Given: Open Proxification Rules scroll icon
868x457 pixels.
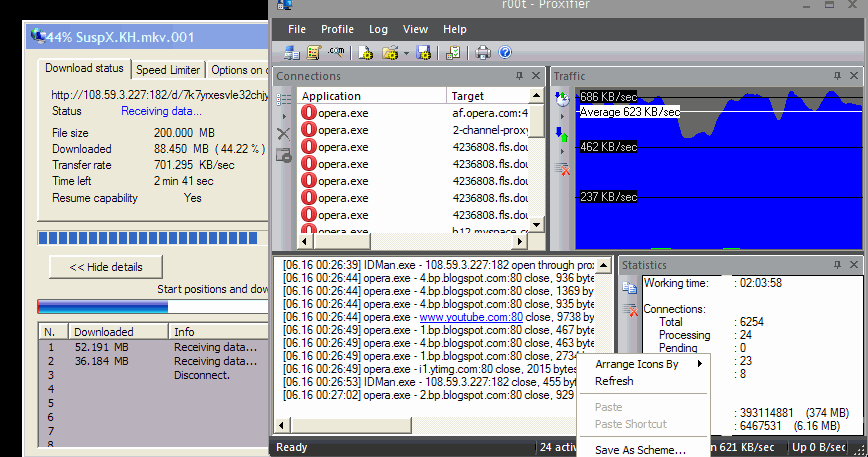Looking at the screenshot, I should (313, 53).
